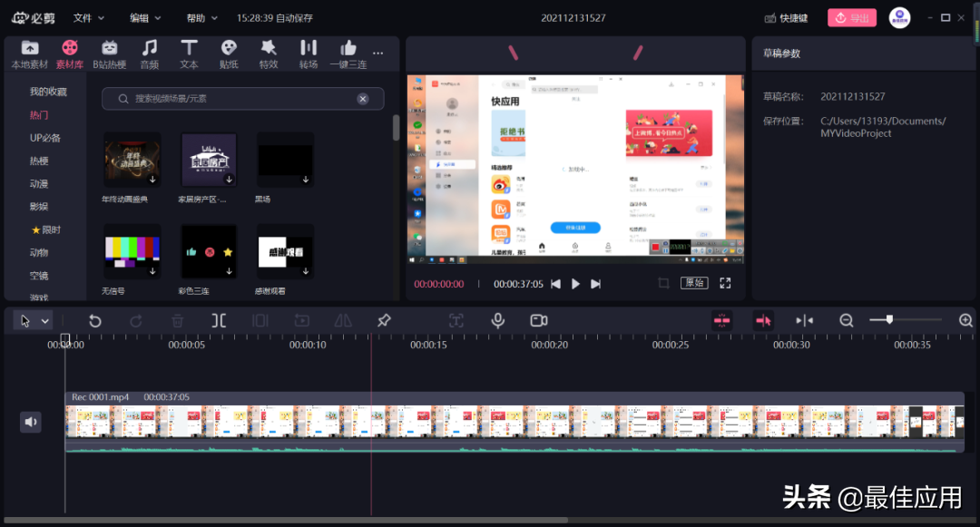980x527 pixels.
Task: Open the user account avatar
Action: click(x=899, y=17)
